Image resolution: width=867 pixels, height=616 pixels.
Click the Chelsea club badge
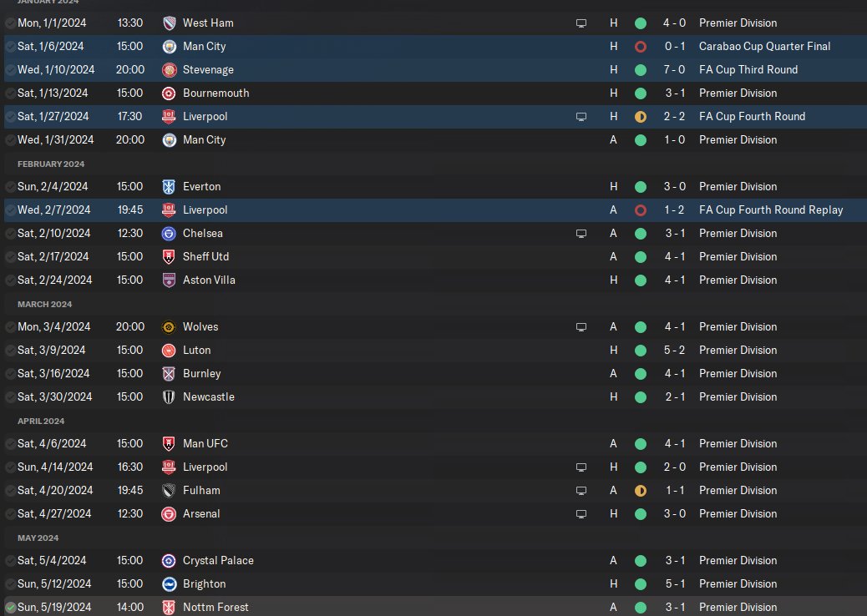click(x=169, y=234)
